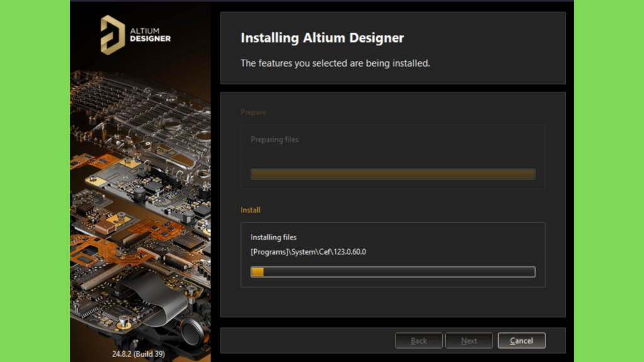644x362 pixels.
Task: Click the Cancel button
Action: (521, 341)
